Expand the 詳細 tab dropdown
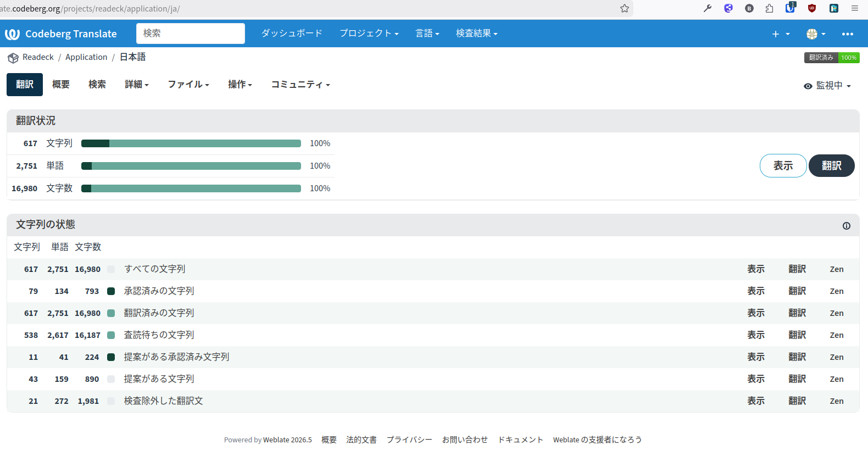The image size is (868, 461). pos(137,85)
